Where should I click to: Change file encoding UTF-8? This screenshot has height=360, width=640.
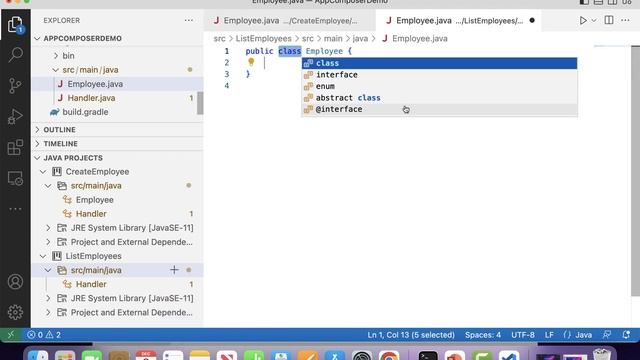click(523, 335)
